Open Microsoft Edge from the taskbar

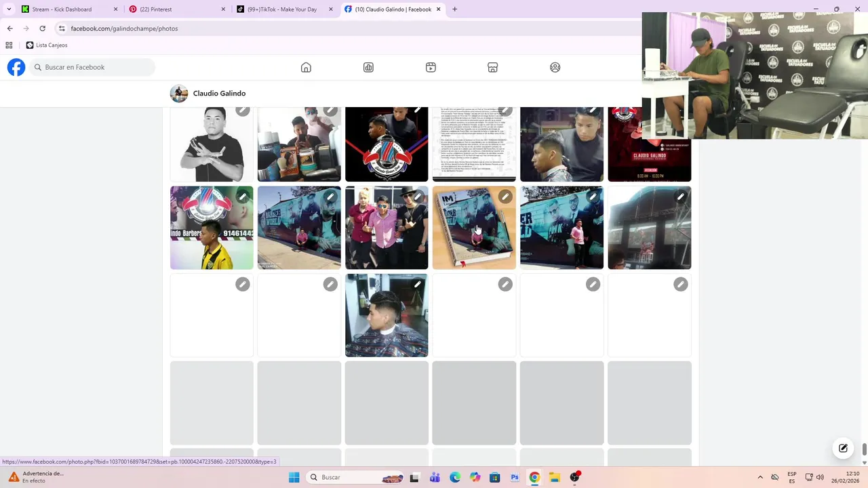point(455,477)
